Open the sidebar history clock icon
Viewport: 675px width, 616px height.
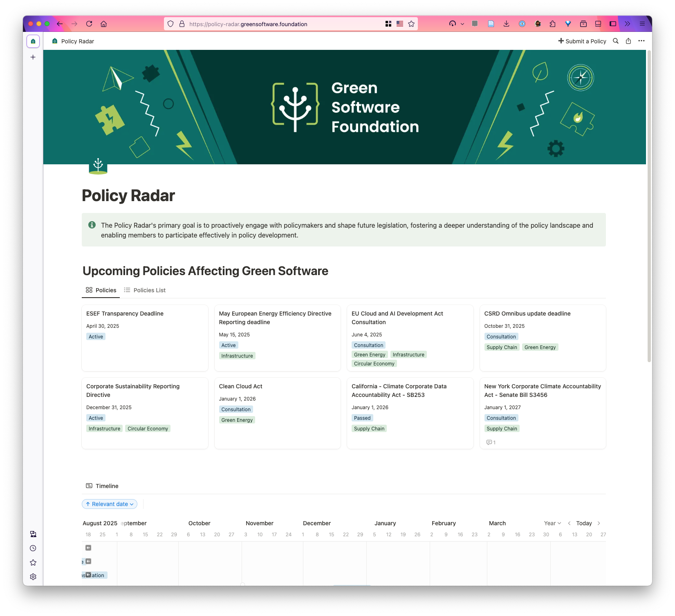click(33, 548)
